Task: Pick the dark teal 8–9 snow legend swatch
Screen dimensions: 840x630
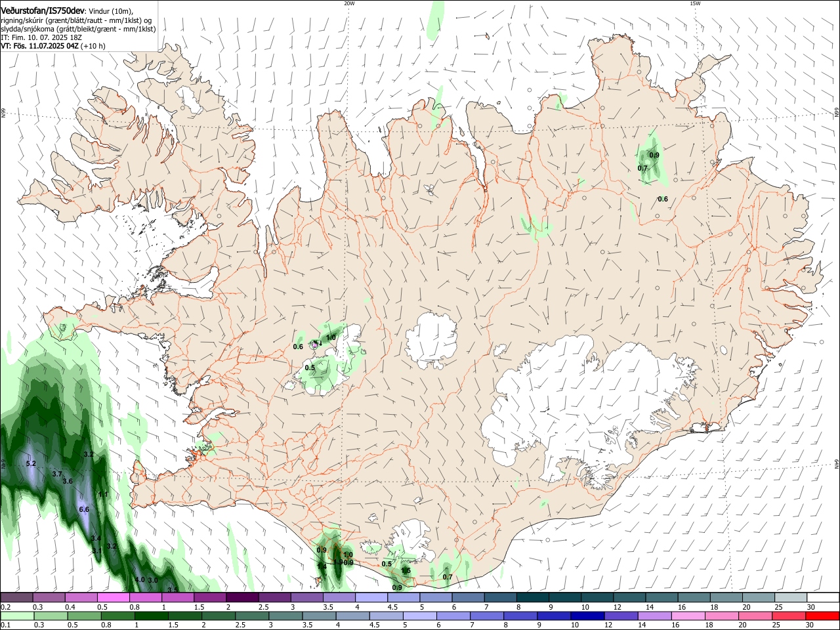Action: click(x=532, y=597)
